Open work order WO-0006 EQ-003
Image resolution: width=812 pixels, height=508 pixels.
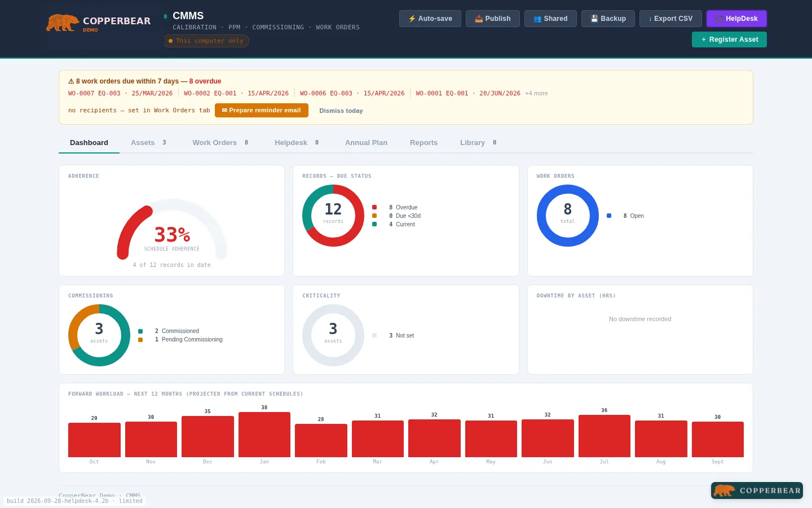tap(352, 93)
